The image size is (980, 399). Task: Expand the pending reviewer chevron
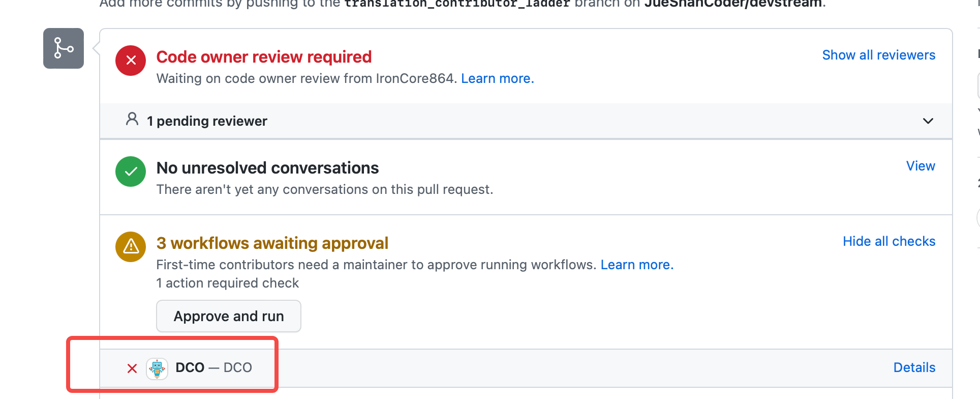pos(928,121)
